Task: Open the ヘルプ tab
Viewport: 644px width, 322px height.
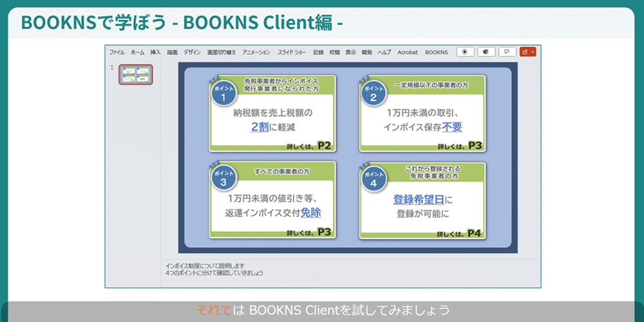Action: pos(384,53)
